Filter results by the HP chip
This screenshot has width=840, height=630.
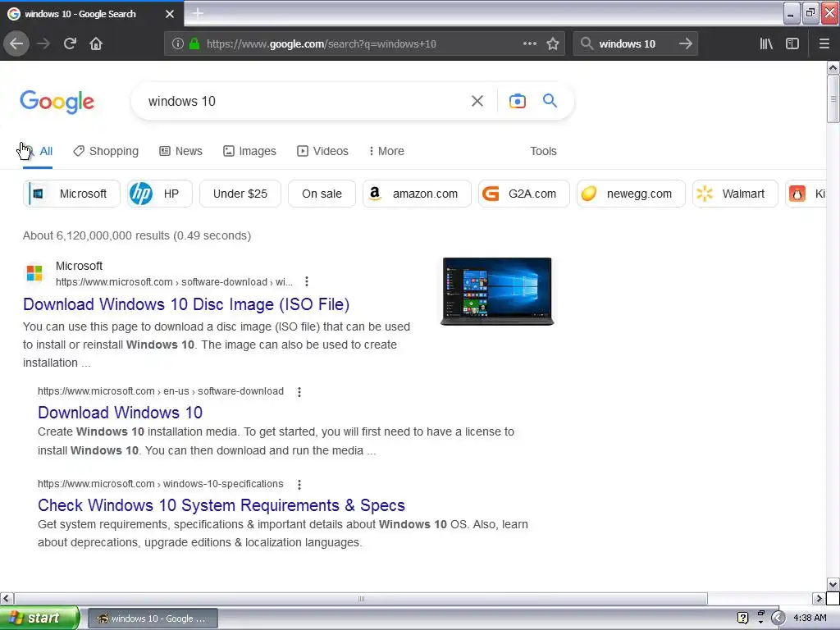(160, 194)
